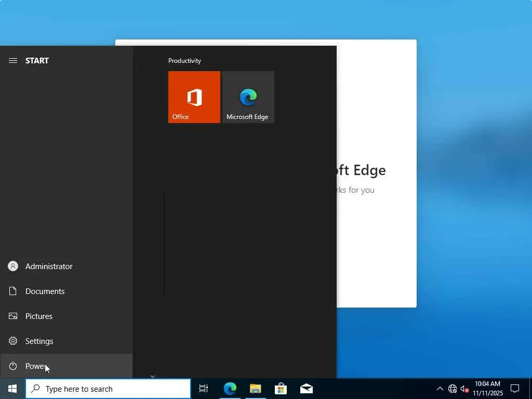Open Microsoft Store from the taskbar
Image resolution: width=532 pixels, height=399 pixels.
[281, 389]
